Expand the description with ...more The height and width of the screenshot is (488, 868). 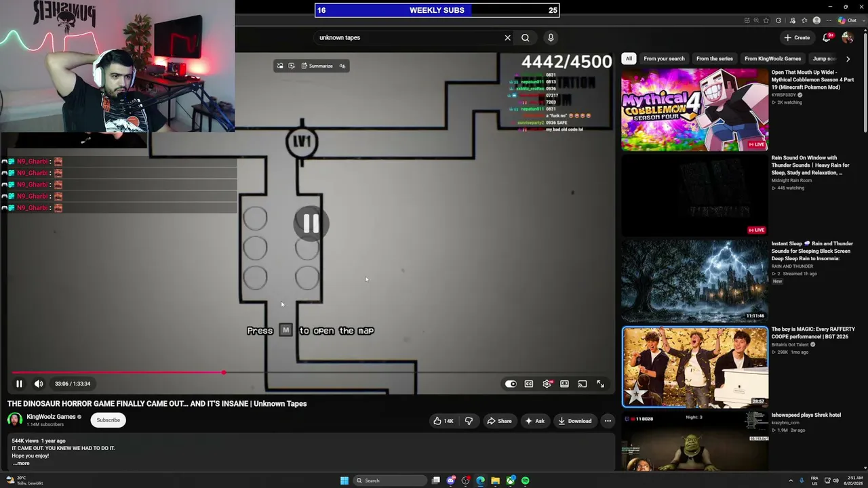pyautogui.click(x=21, y=464)
